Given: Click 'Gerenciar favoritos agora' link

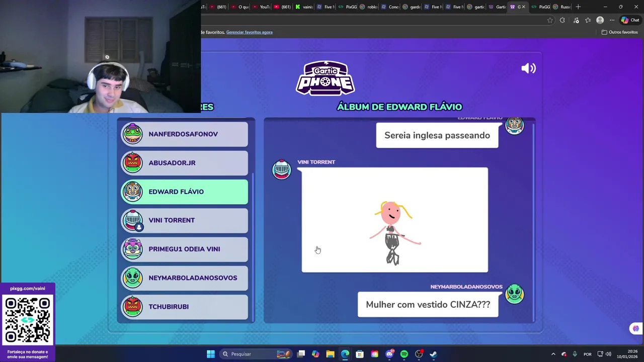Looking at the screenshot, I should tap(249, 32).
